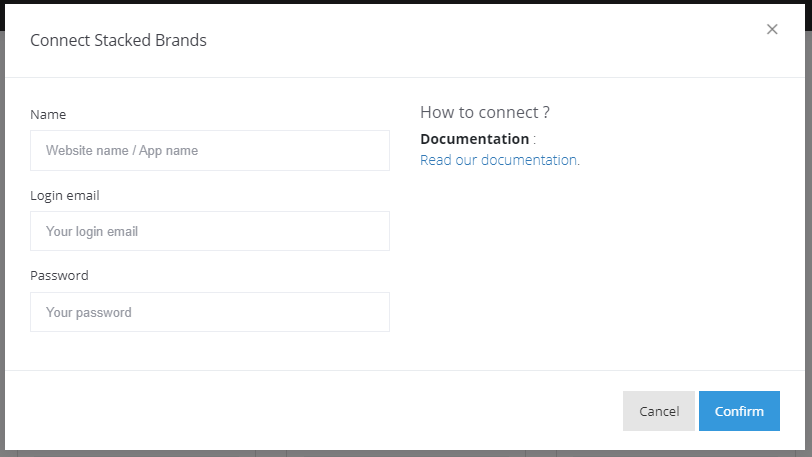Image resolution: width=812 pixels, height=457 pixels.
Task: Click the bold Documentation text
Action: [x=474, y=139]
